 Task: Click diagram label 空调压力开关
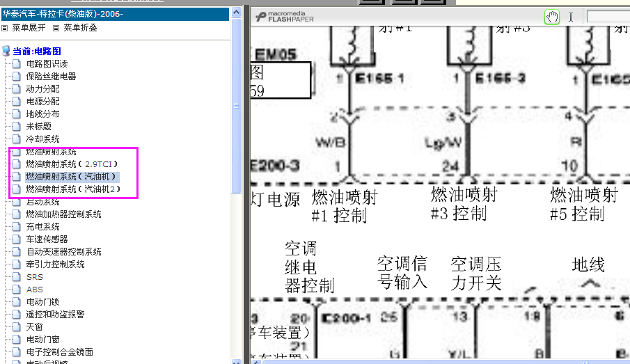pos(476,274)
